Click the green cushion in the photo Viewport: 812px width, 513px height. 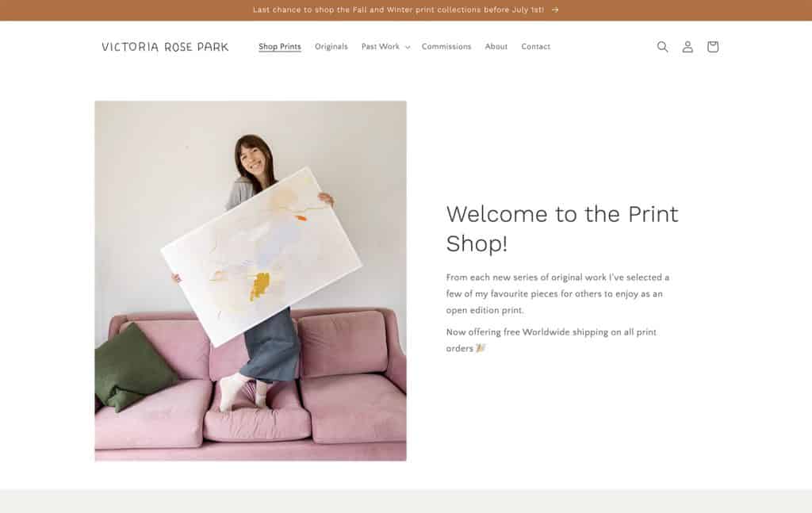pyautogui.click(x=133, y=368)
